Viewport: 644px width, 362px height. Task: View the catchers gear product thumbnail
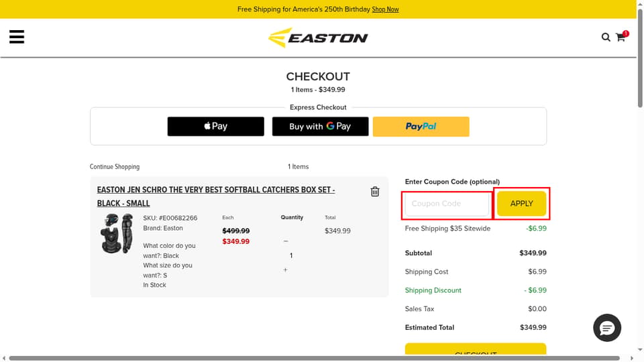click(x=117, y=233)
